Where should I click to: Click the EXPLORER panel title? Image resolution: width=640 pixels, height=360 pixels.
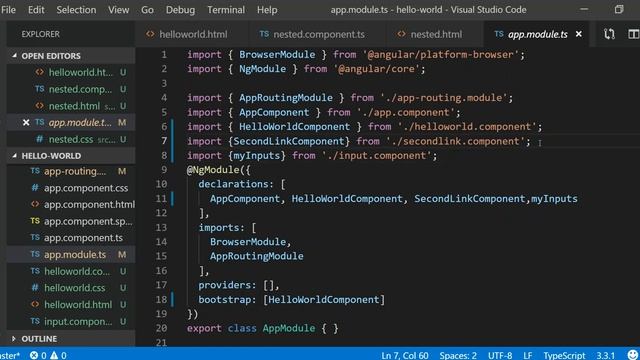click(x=40, y=34)
